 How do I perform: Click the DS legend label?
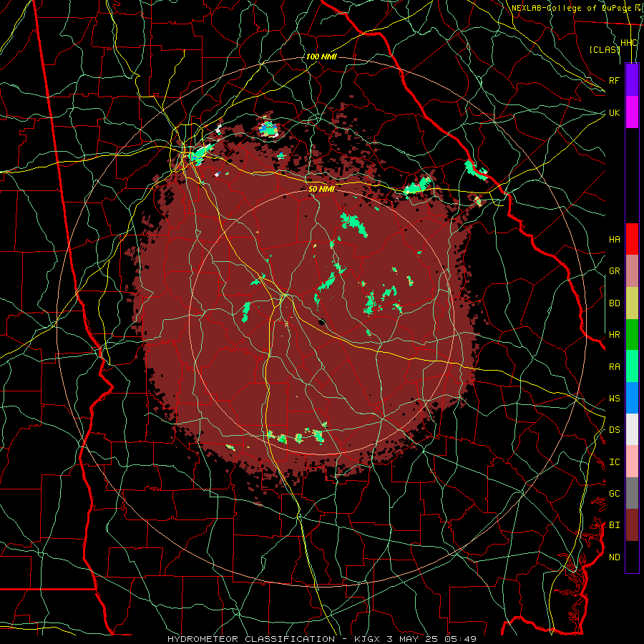pos(615,430)
